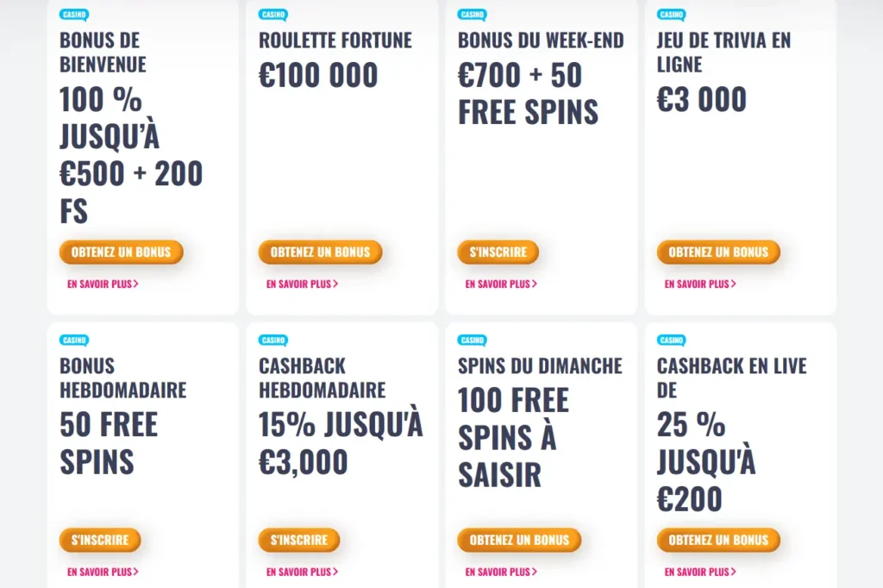Click the Casino tag on Bonus Hebdomadaire card
The width and height of the screenshot is (883, 588).
74,341
